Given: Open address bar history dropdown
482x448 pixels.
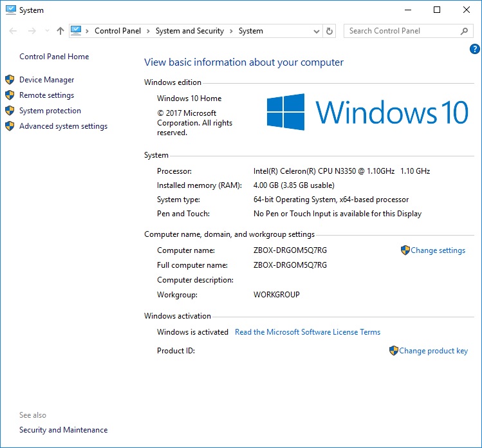Looking at the screenshot, I should pyautogui.click(x=317, y=31).
